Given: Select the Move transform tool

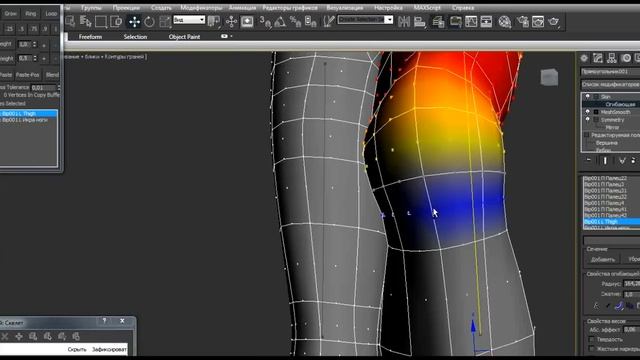Looking at the screenshot, I should click(x=134, y=22).
